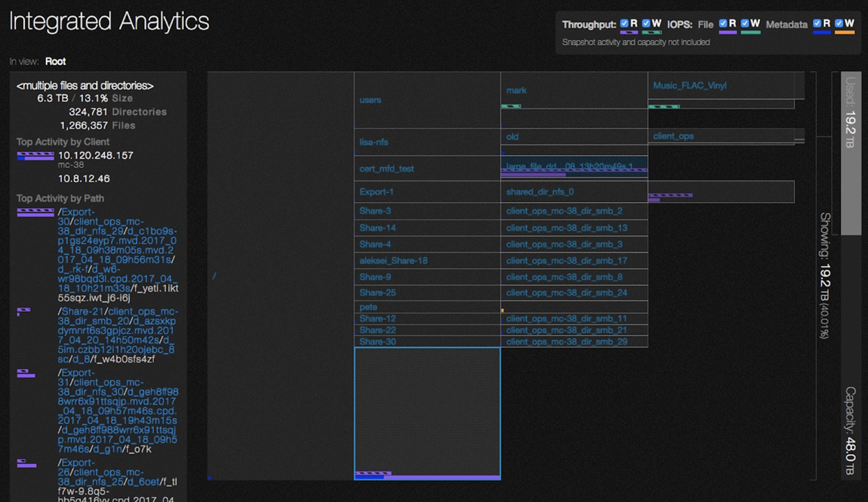Uncheck the Metadata R checkbox
This screenshot has height=502, width=868.
click(x=817, y=24)
